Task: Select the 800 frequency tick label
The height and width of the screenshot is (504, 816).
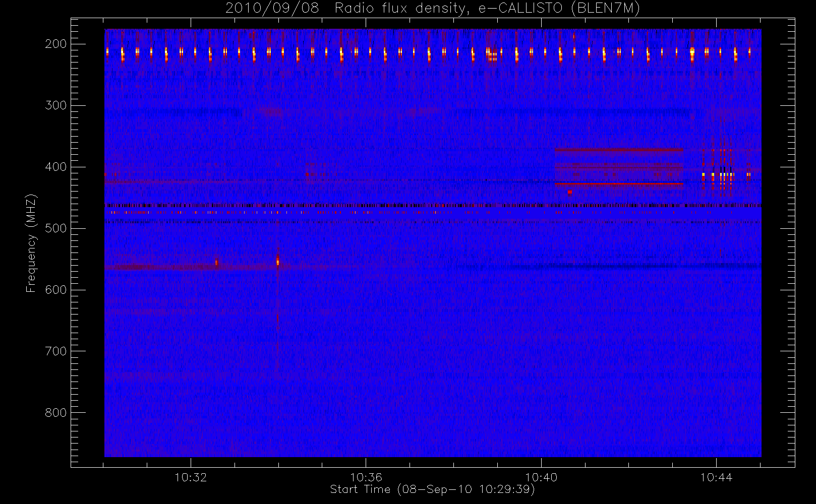Action: click(x=55, y=413)
